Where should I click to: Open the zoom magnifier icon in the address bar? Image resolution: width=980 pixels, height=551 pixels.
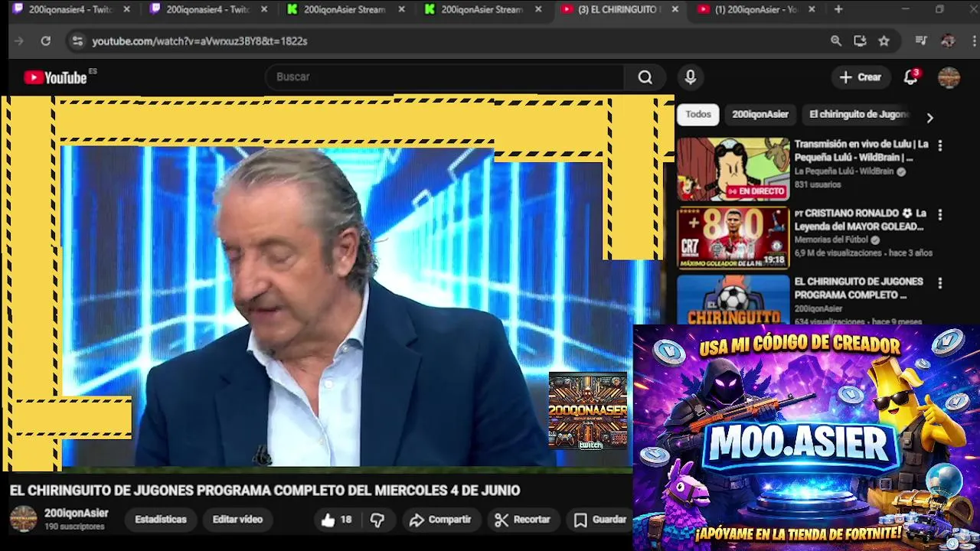[836, 41]
